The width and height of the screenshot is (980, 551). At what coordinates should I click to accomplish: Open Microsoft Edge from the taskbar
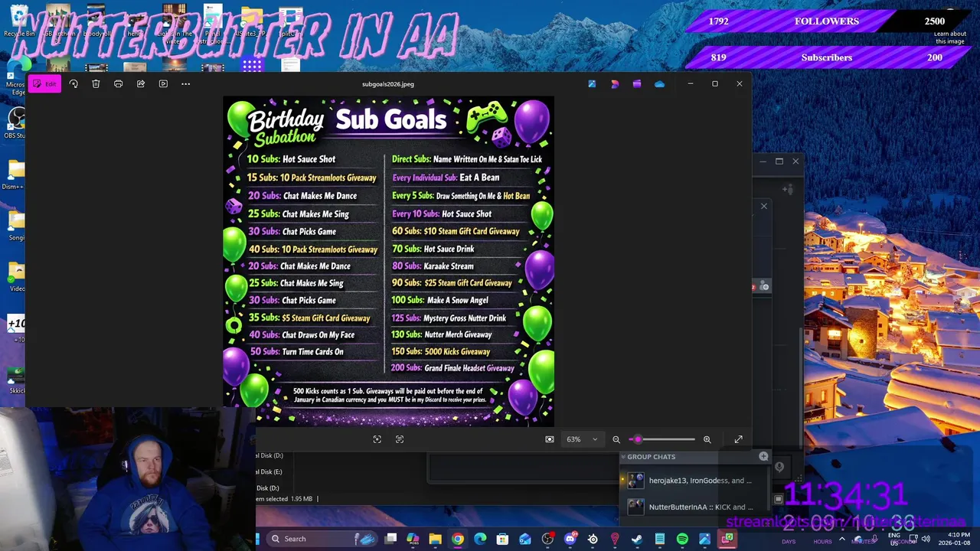(x=480, y=539)
